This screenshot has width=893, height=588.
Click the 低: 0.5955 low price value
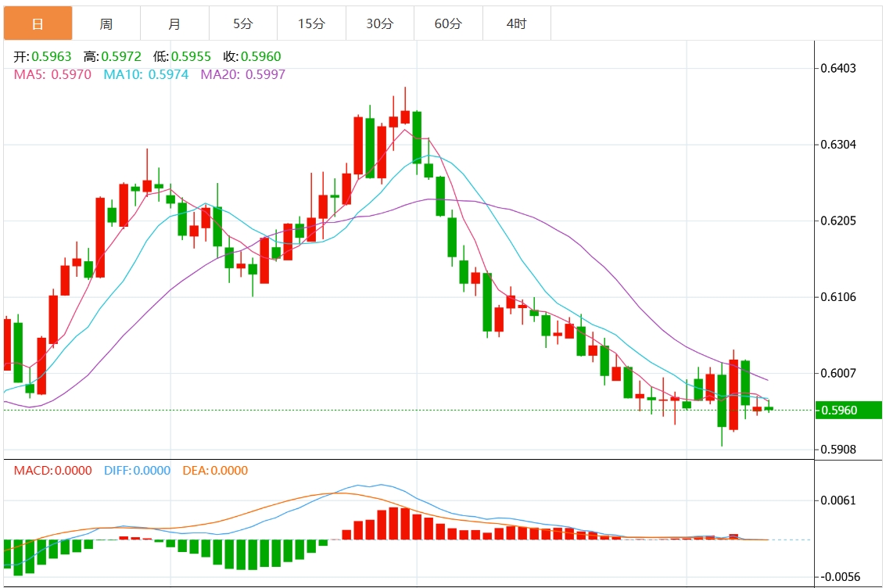[x=181, y=56]
